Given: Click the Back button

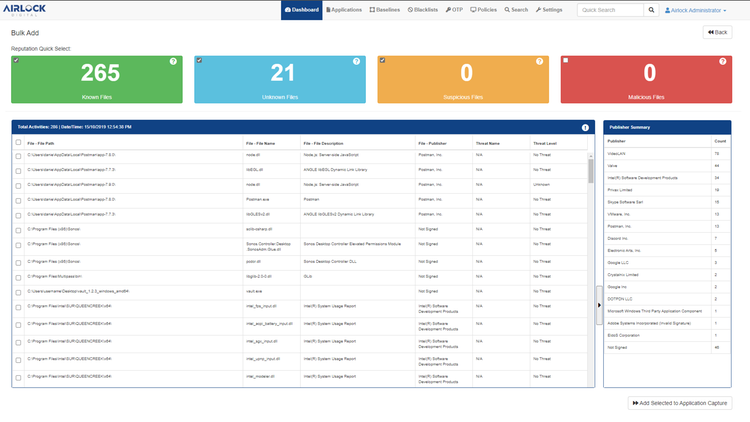Looking at the screenshot, I should pos(717,32).
